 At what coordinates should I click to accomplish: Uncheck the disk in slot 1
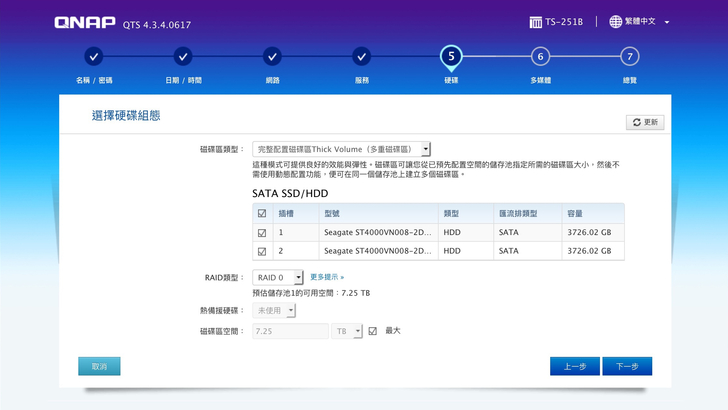[x=262, y=233]
